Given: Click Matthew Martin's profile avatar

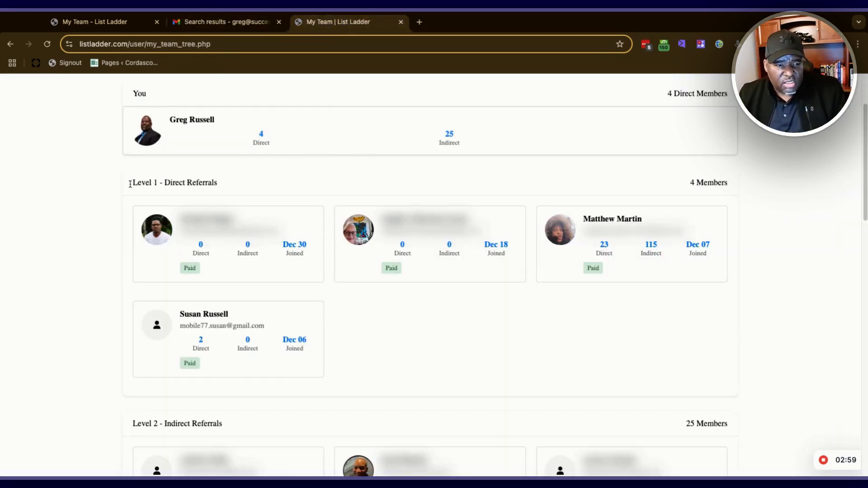Looking at the screenshot, I should pyautogui.click(x=560, y=229).
